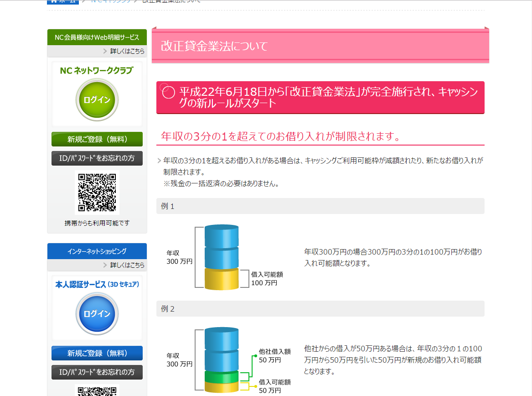Click the 年収の3分の1を超えて subheading
The image size is (532, 396).
click(x=281, y=136)
